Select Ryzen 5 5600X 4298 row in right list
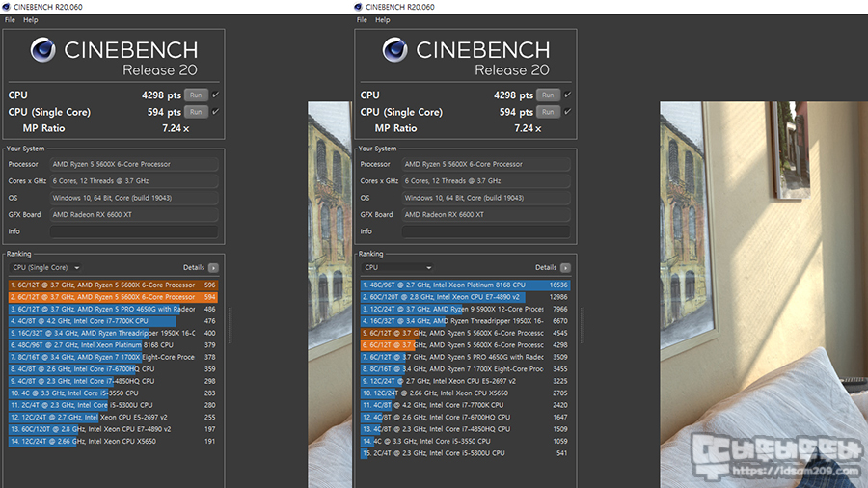 tap(465, 345)
